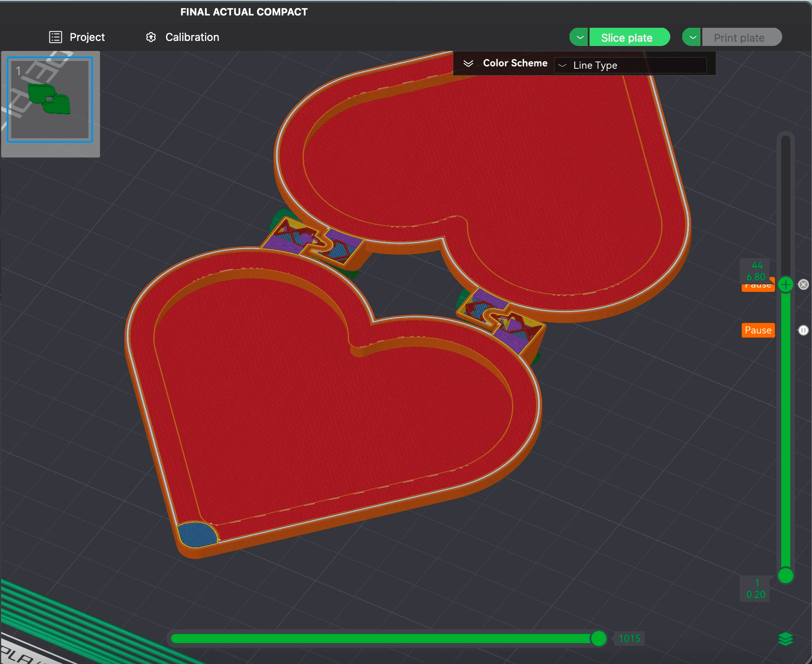Click the 1015 move count label
812x664 pixels.
(629, 639)
